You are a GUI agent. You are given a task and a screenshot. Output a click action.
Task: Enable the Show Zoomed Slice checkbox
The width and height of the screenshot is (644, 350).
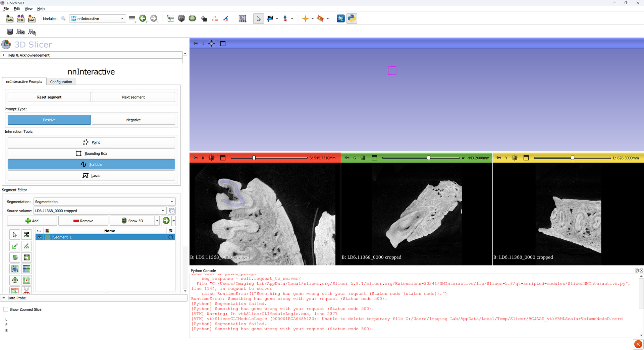point(6,309)
